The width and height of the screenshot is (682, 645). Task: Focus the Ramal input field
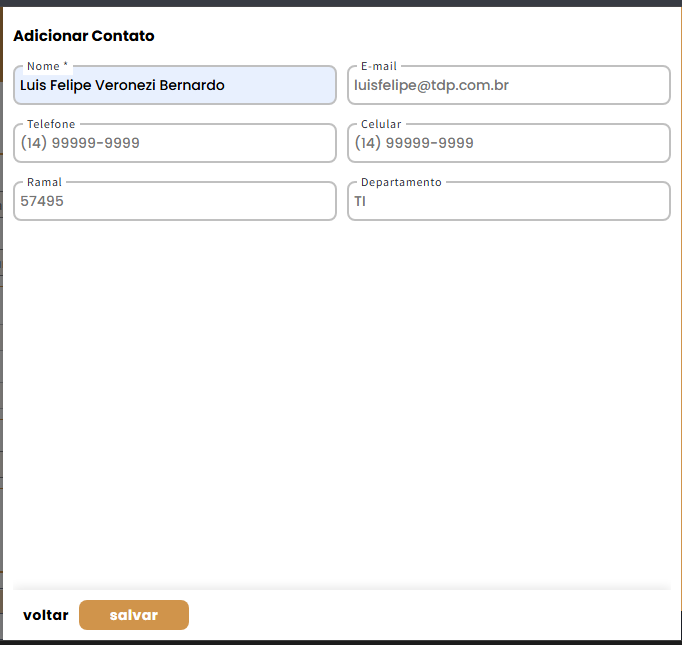(x=175, y=201)
